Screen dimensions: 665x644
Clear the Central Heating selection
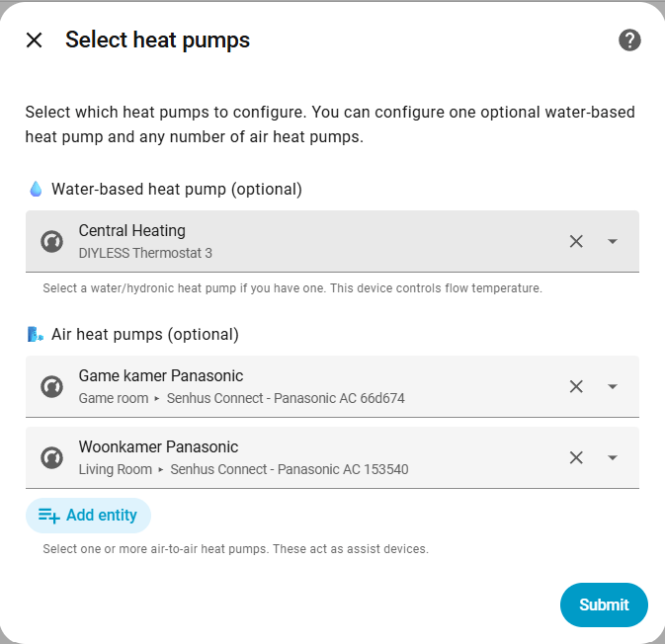click(x=576, y=241)
